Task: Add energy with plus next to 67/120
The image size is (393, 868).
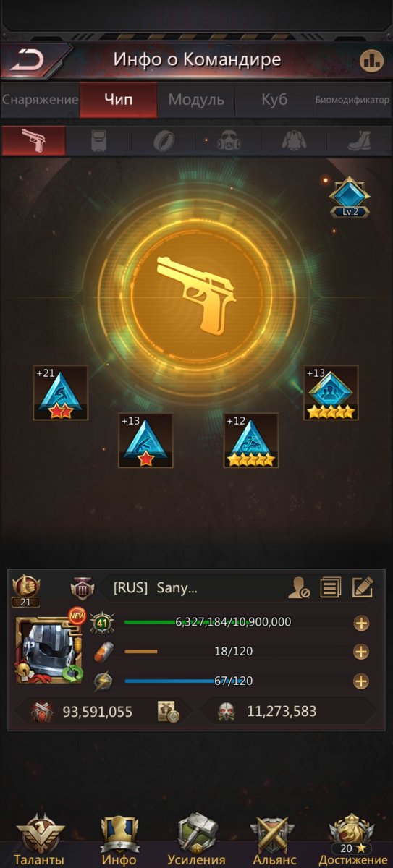Action: pos(360,681)
